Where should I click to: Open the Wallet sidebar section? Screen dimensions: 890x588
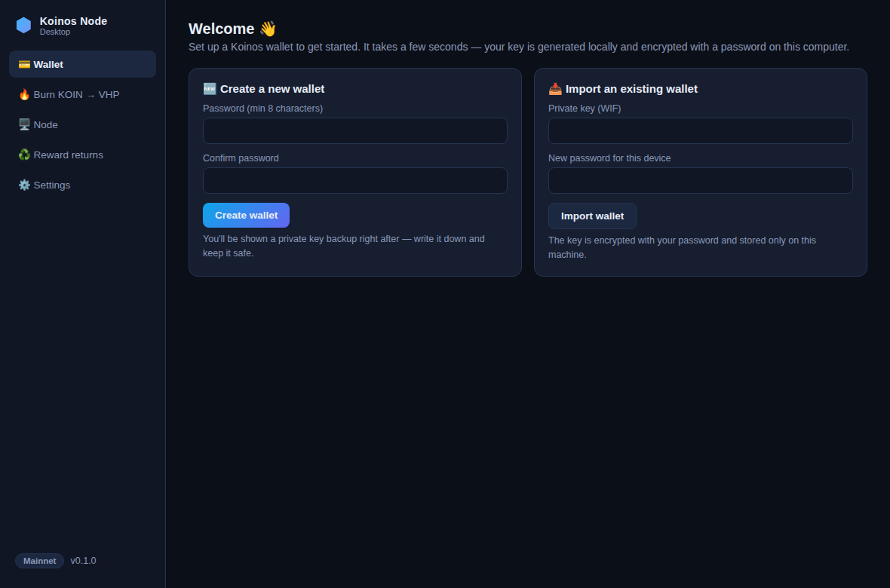click(x=82, y=64)
